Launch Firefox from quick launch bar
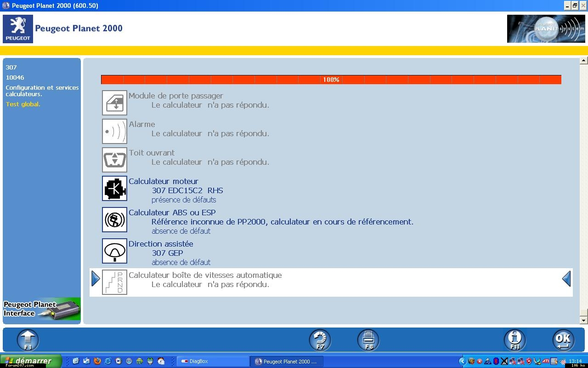Viewport: 588px width, 368px height. pos(97,361)
